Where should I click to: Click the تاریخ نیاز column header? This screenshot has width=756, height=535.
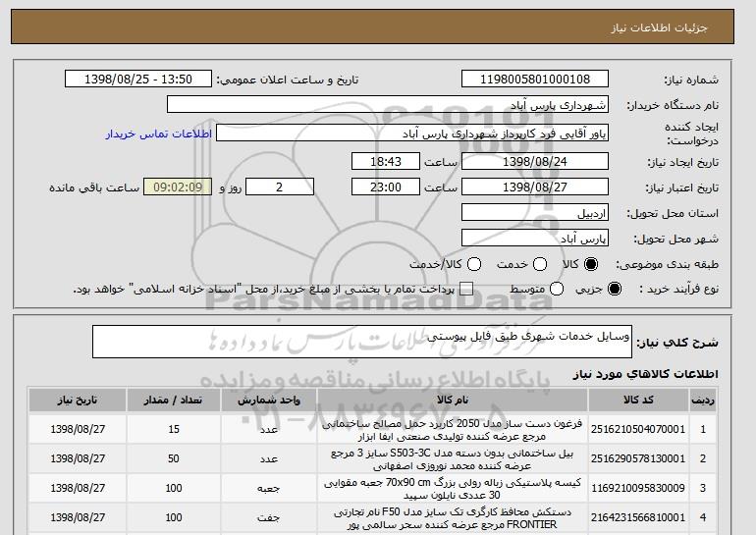78,401
